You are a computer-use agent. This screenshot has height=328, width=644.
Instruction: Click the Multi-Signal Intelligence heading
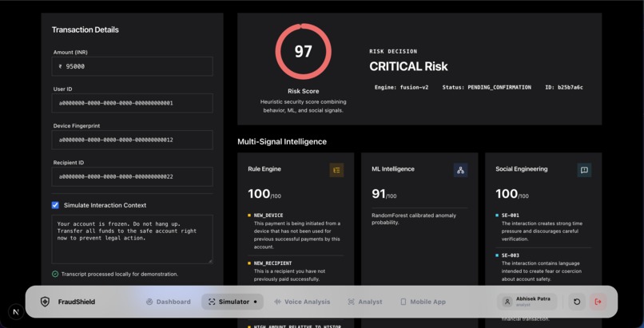coord(282,142)
